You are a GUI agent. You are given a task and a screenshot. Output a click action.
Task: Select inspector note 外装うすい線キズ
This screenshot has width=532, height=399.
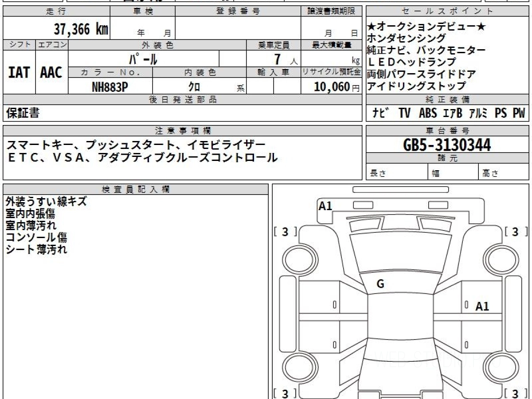click(46, 202)
